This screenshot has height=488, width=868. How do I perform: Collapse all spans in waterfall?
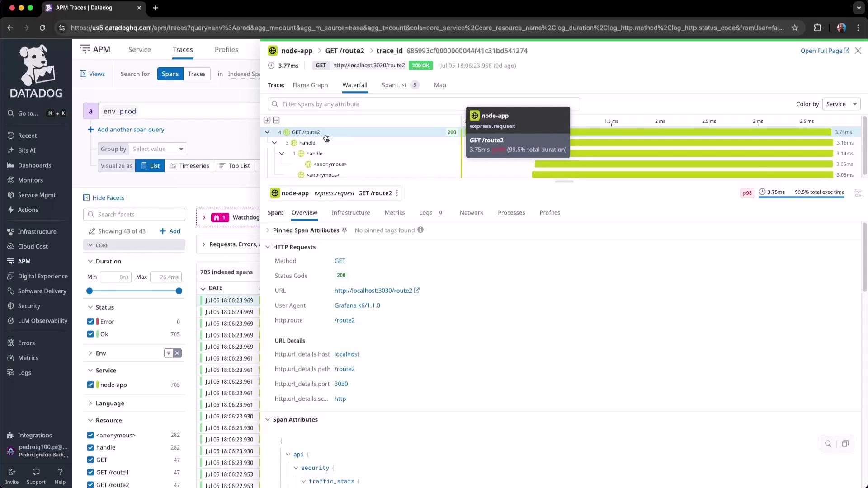[276, 120]
